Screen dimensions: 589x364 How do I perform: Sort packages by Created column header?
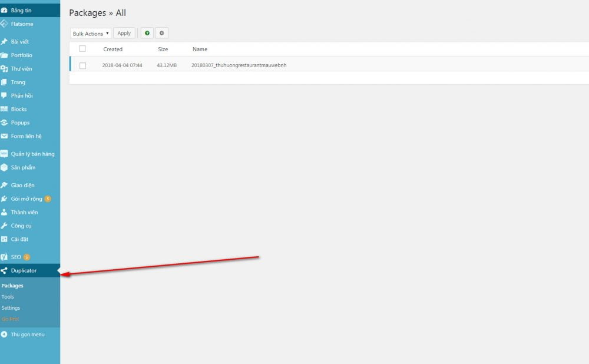click(112, 49)
